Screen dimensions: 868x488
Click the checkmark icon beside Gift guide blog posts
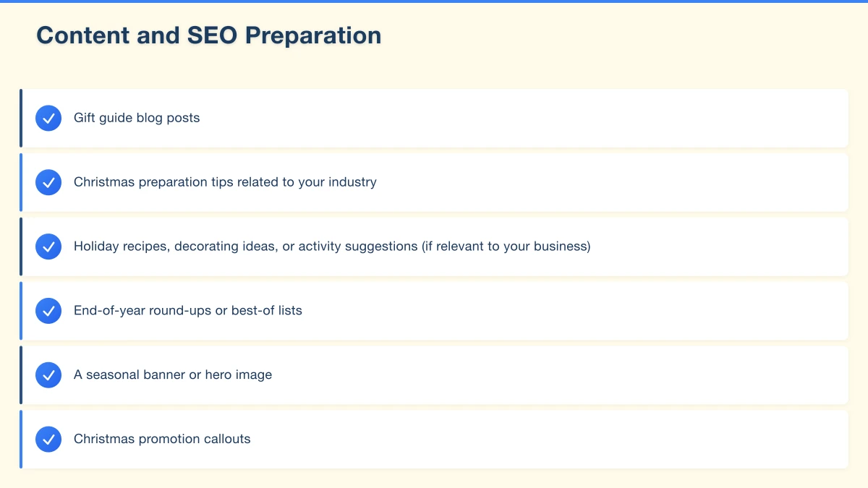click(48, 118)
